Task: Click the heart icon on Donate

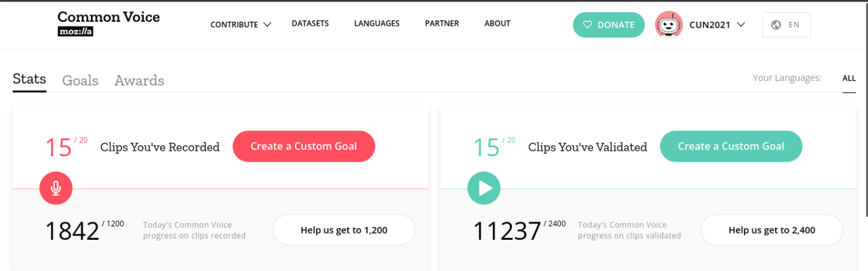Action: pyautogui.click(x=587, y=25)
